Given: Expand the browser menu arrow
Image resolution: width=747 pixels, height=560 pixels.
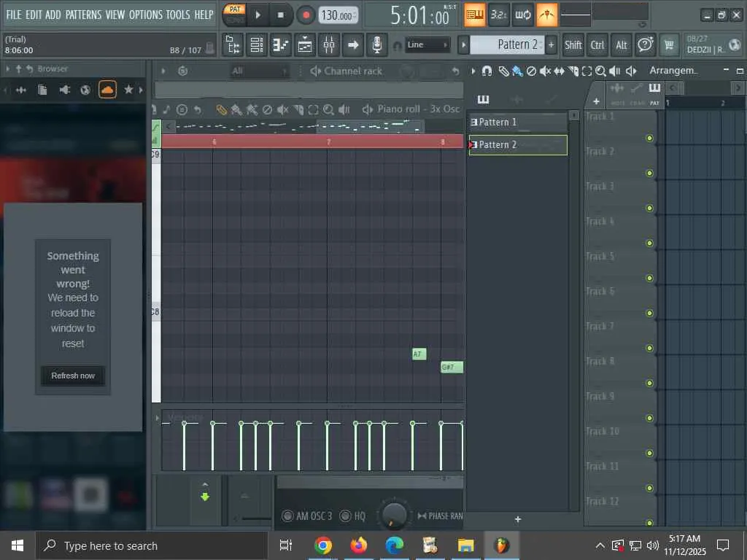Looking at the screenshot, I should [7, 69].
